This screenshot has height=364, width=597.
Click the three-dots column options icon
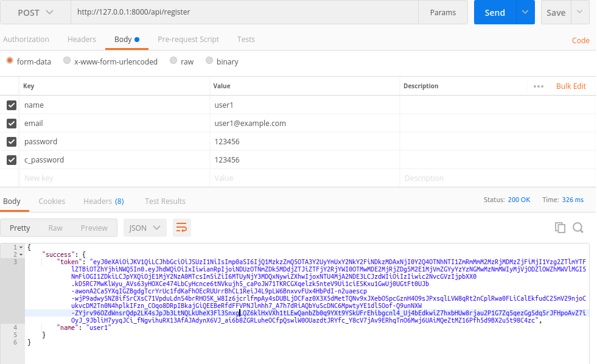coord(538,86)
